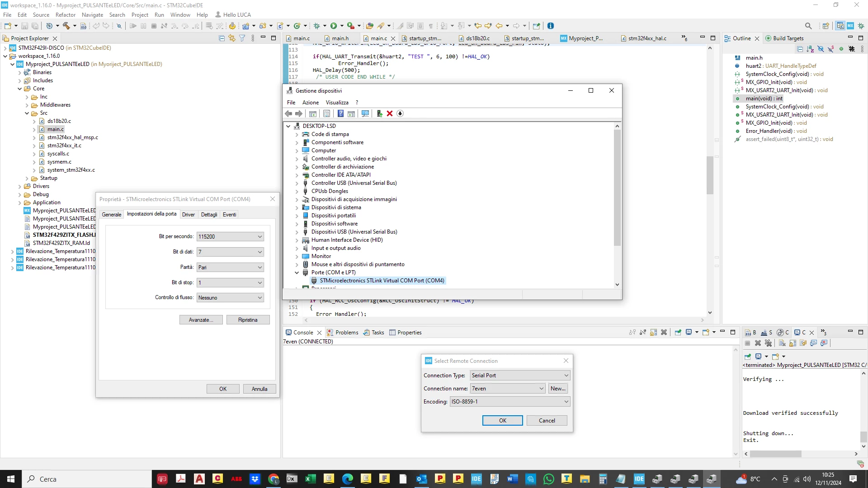This screenshot has height=488, width=868.
Task: Toggle Link with Editor in Project Explorer
Action: coord(232,38)
